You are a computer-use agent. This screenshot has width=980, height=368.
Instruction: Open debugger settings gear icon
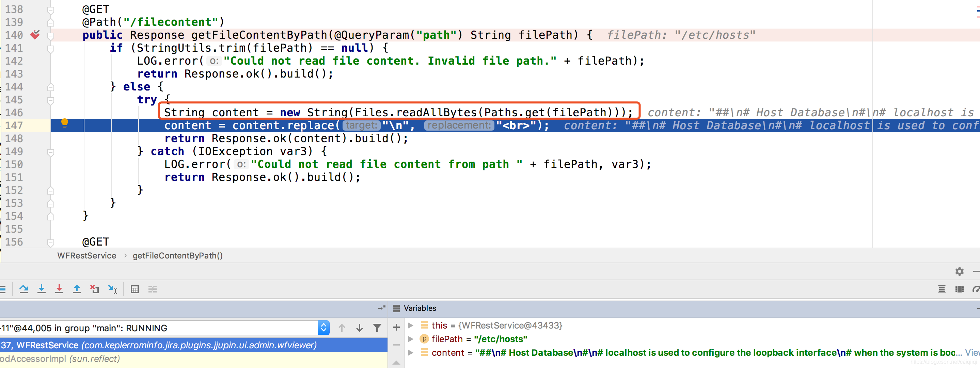[x=960, y=271]
